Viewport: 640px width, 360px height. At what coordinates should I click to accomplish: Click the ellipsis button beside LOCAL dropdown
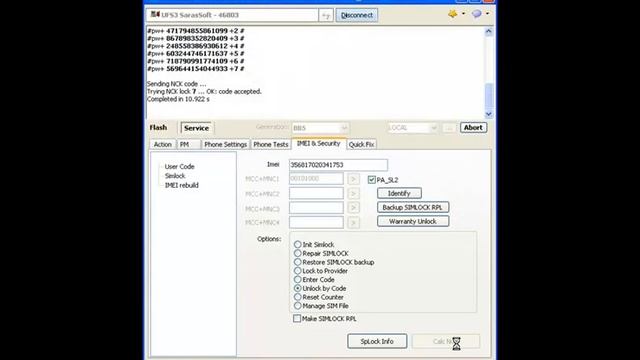[449, 128]
